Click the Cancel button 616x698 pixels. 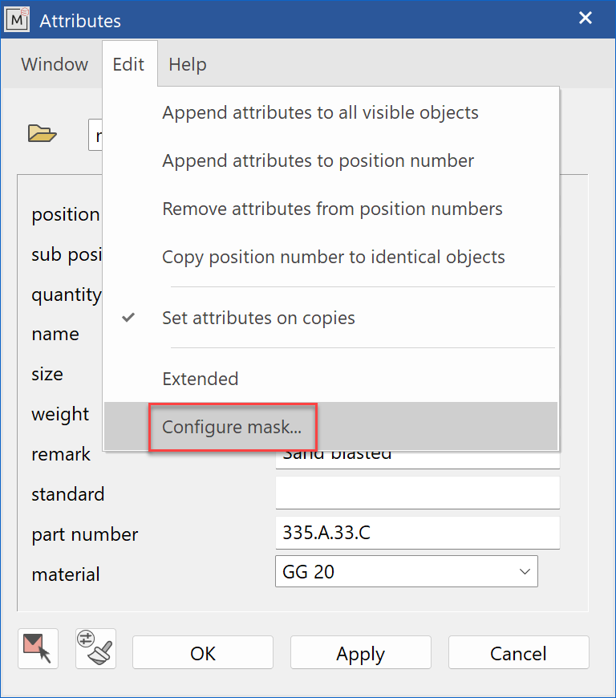coord(518,652)
